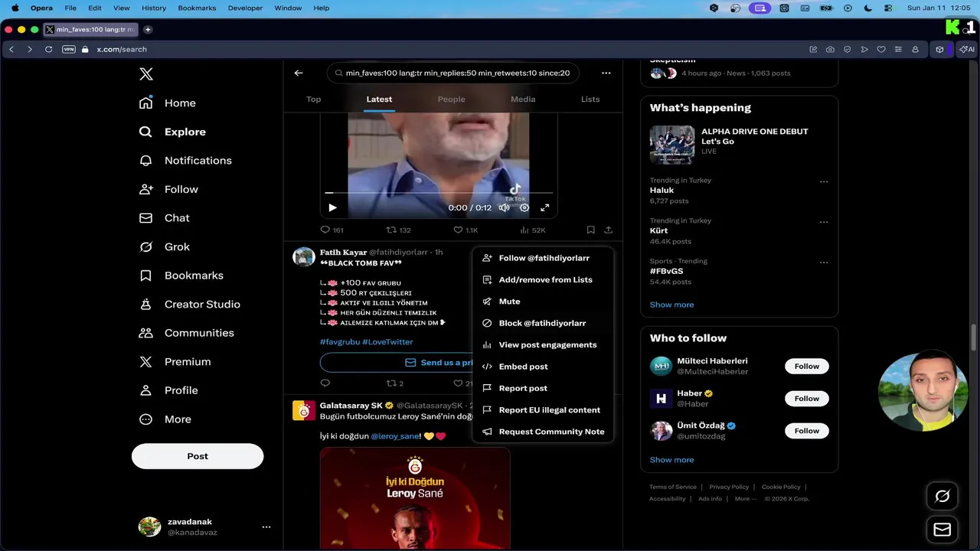The width and height of the screenshot is (980, 551).
Task: Open the Privacy Policy footer link
Action: click(x=729, y=487)
